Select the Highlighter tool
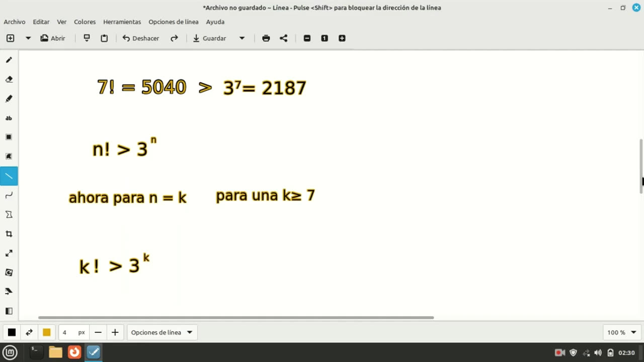Screen dimensions: 644x362 (9, 99)
